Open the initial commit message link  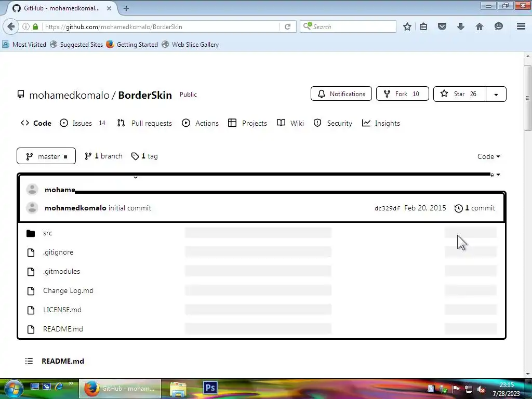pos(129,208)
